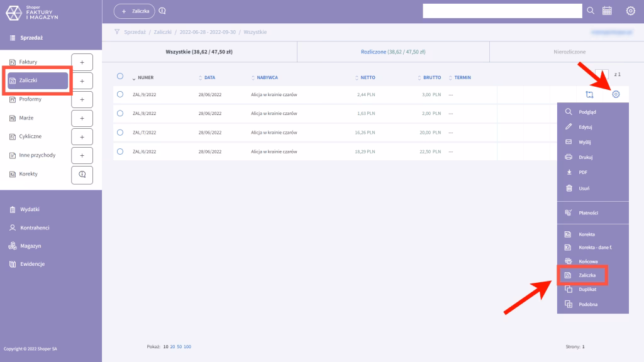The image size is (644, 362).
Task: Select the radio circle for ZAL/8/2022
Action: [x=120, y=113]
